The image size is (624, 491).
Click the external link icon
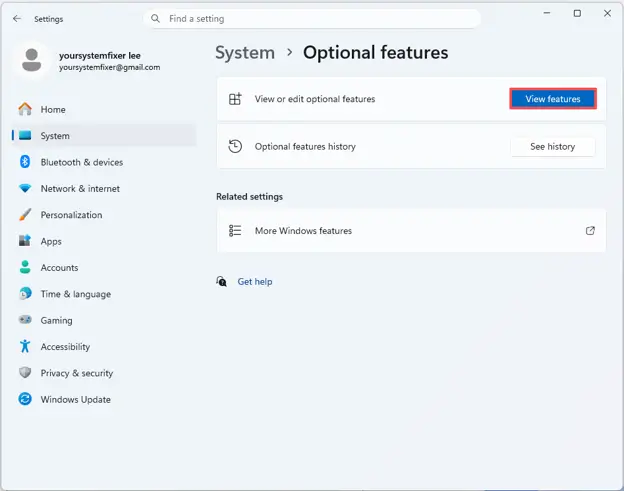(590, 231)
